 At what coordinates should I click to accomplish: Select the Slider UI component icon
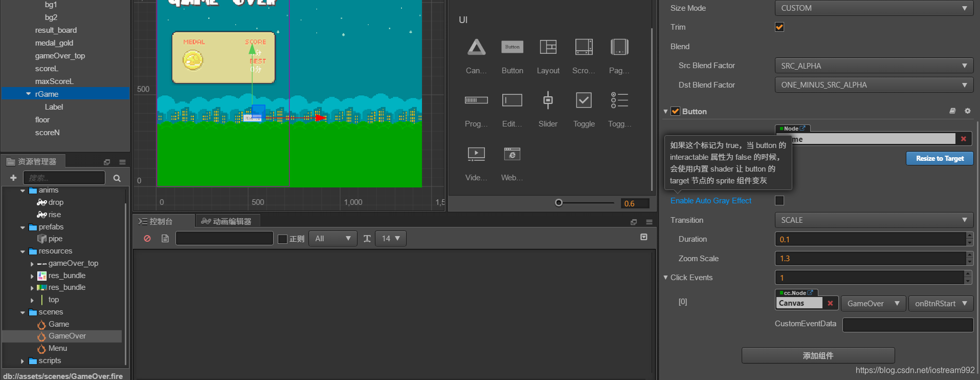[x=548, y=100]
